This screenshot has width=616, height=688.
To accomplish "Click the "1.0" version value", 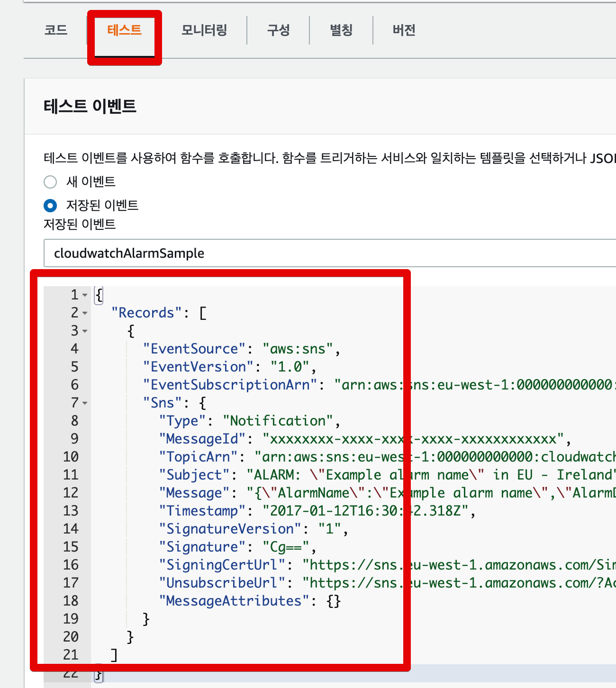I will click(290, 367).
